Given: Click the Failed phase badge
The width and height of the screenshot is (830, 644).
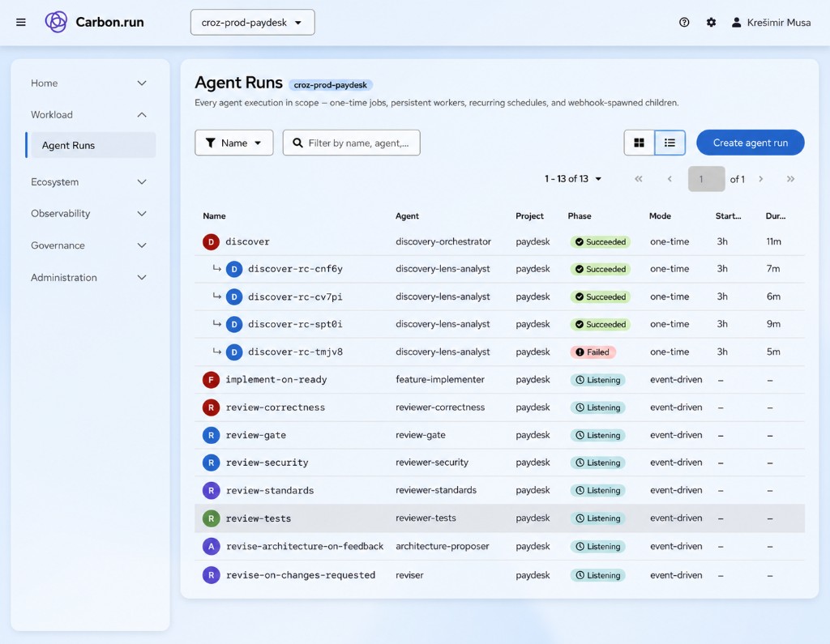Looking at the screenshot, I should point(593,352).
